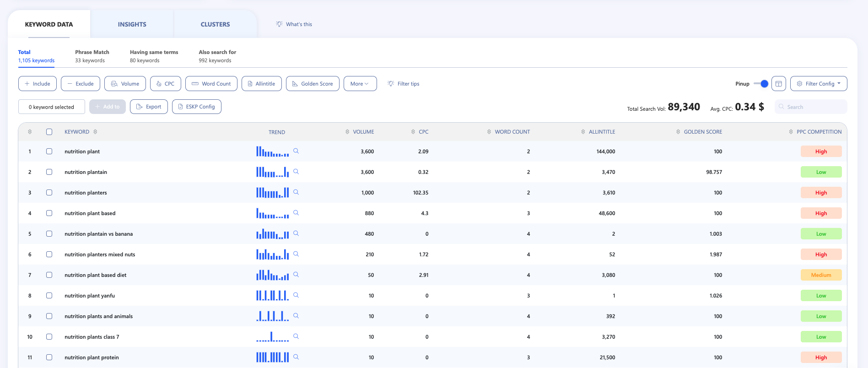Sort by Allintitle column arrows
Viewport: 868px width, 368px height.
point(583,132)
